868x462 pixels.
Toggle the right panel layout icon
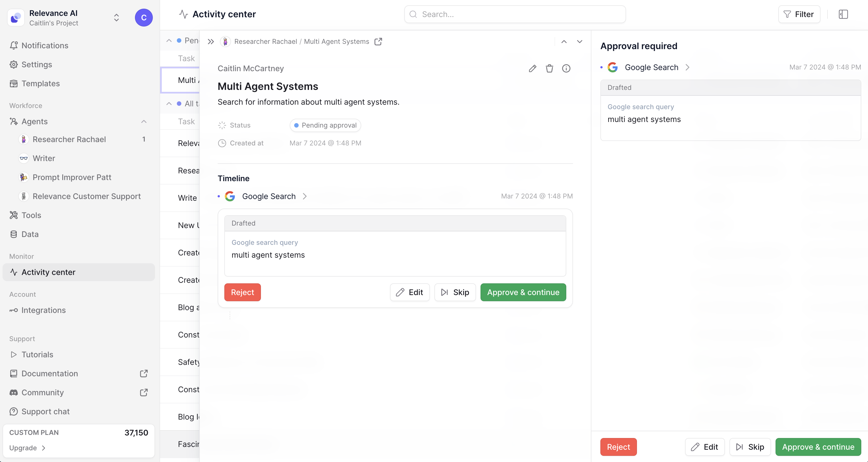(x=843, y=14)
